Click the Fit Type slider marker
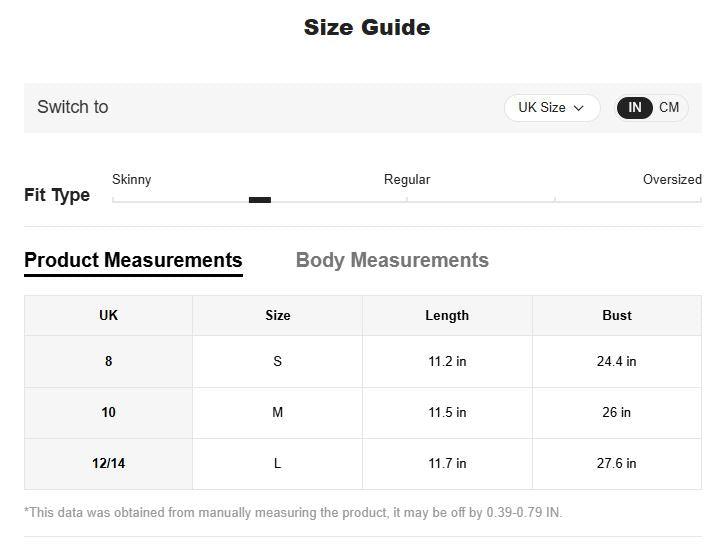The height and width of the screenshot is (548, 719). (260, 200)
